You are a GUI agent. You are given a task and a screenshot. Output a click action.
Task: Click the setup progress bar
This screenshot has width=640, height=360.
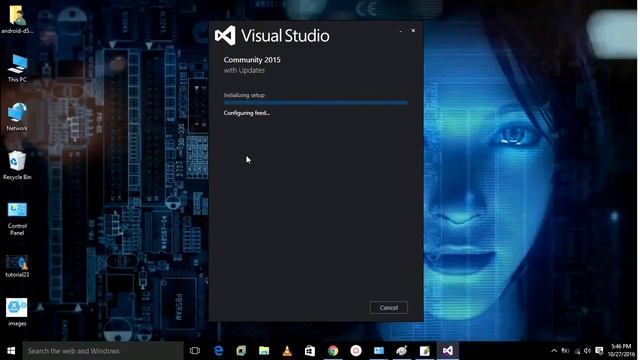coord(316,102)
